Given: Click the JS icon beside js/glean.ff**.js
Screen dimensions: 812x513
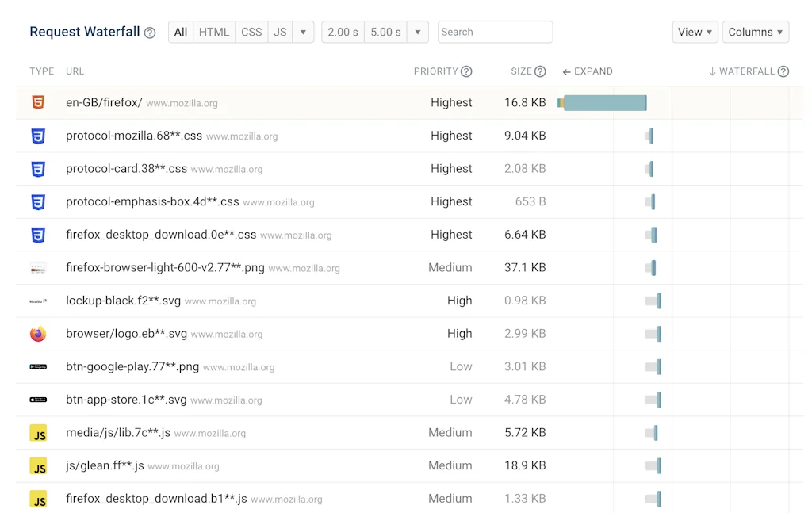Looking at the screenshot, I should (x=38, y=465).
